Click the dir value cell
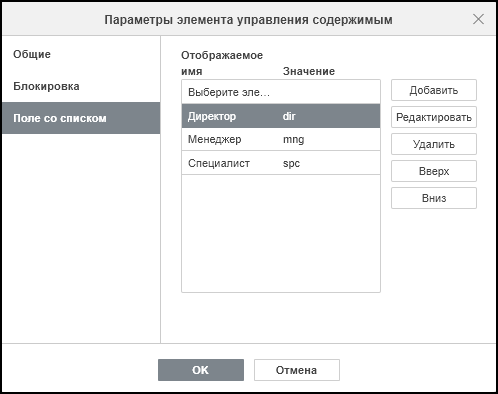The height and width of the screenshot is (394, 498). coord(289,116)
